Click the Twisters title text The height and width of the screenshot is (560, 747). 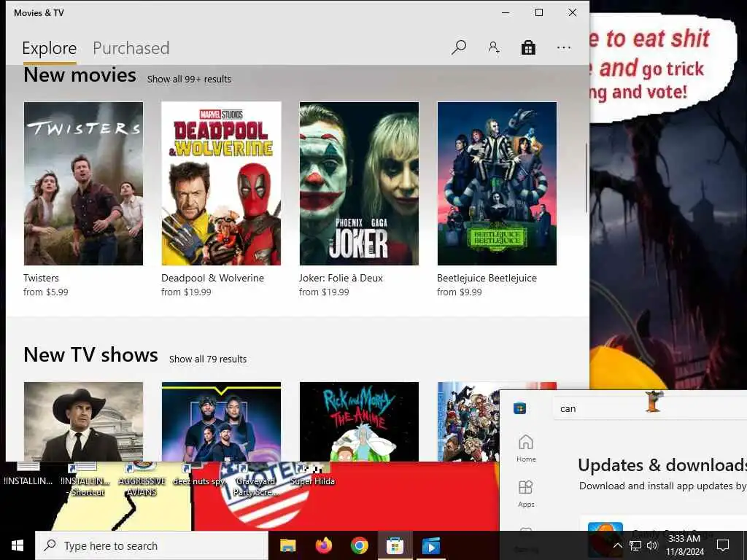point(42,278)
